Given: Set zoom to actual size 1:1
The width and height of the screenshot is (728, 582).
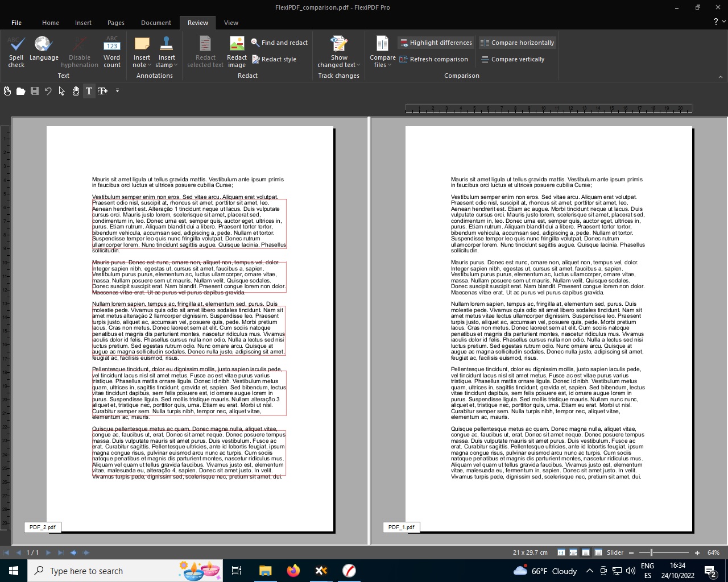Looking at the screenshot, I should click(x=561, y=552).
